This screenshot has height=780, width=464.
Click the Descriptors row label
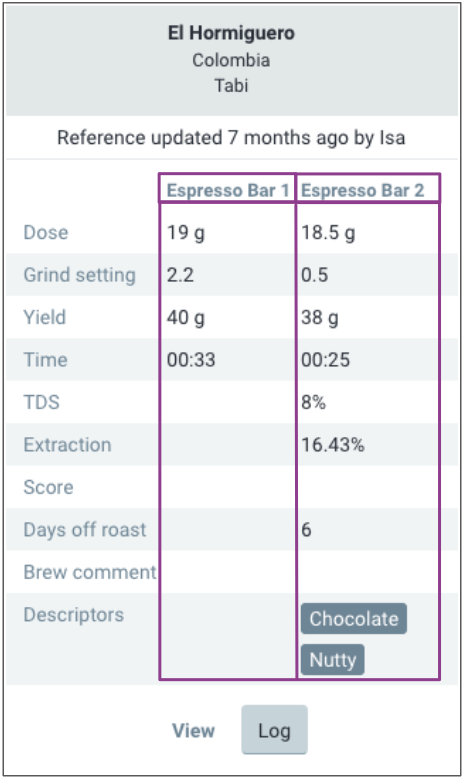[x=74, y=615]
